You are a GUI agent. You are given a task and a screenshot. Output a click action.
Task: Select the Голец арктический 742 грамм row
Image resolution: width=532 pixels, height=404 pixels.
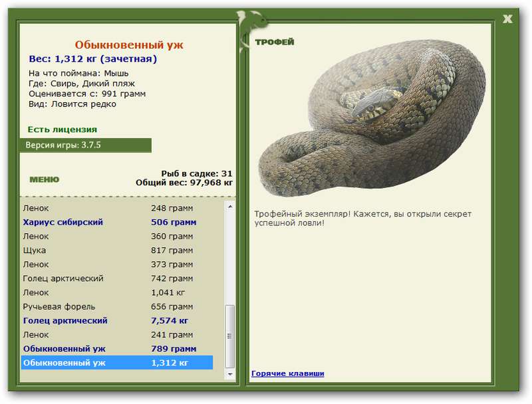click(x=118, y=278)
